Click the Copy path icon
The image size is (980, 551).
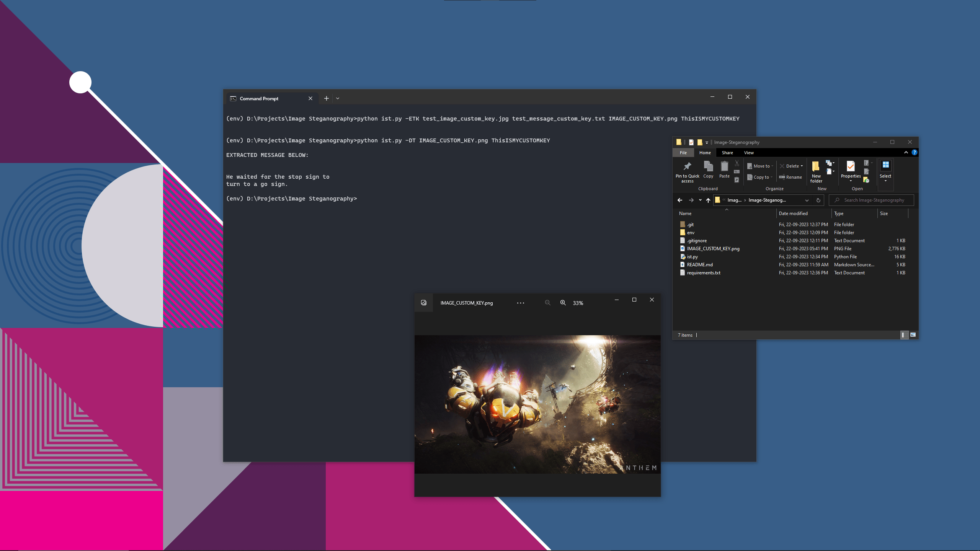click(x=737, y=172)
